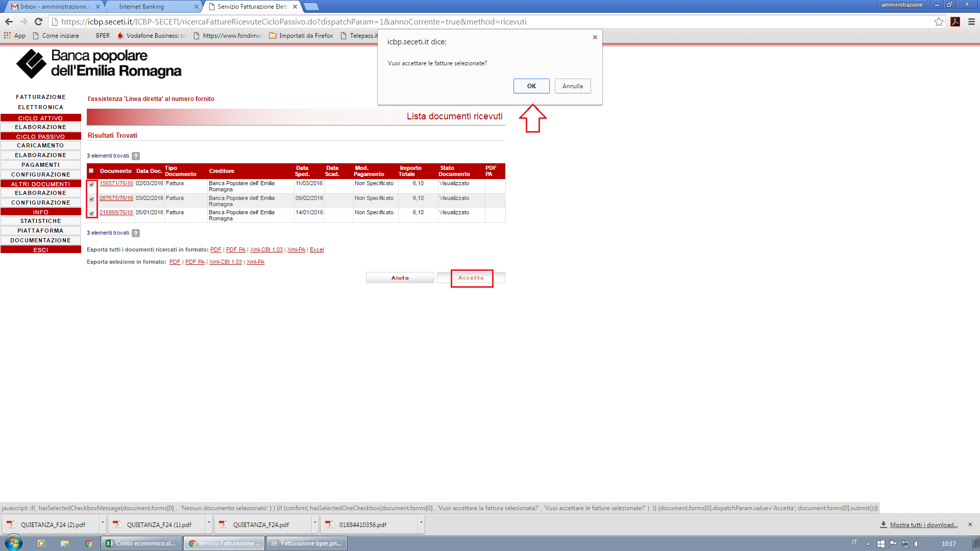The height and width of the screenshot is (551, 980).
Task: Click the question mark help icon above table
Action: [x=136, y=156]
